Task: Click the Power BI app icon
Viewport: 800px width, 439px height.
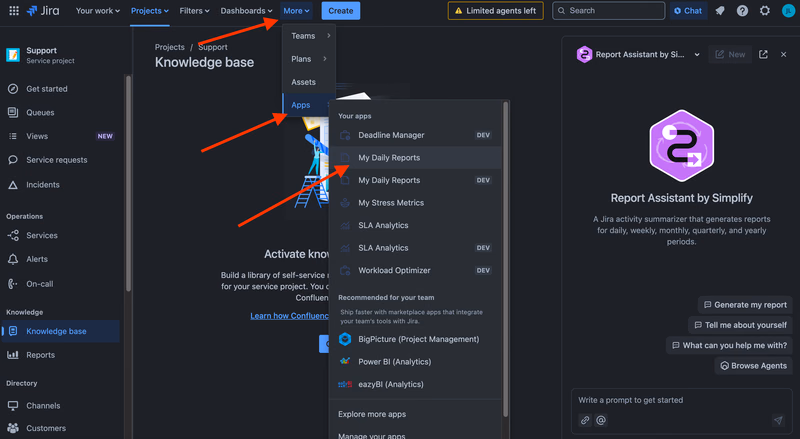Action: 345,361
